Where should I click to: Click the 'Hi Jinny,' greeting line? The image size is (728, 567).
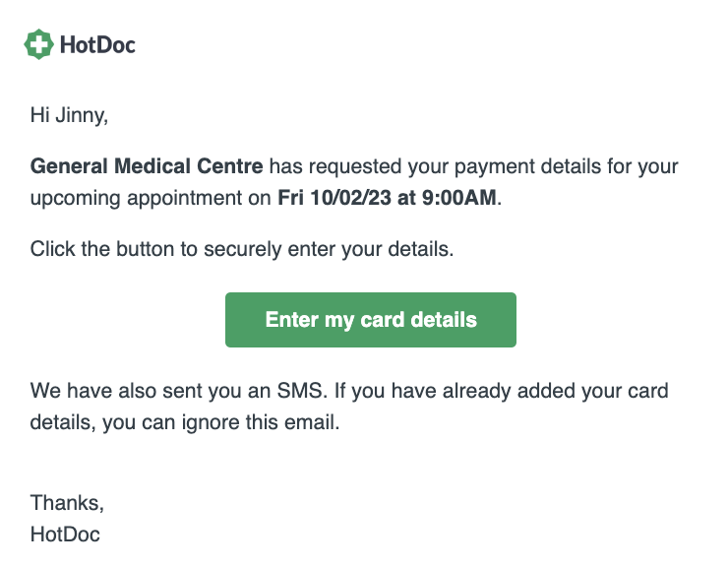[x=69, y=115]
